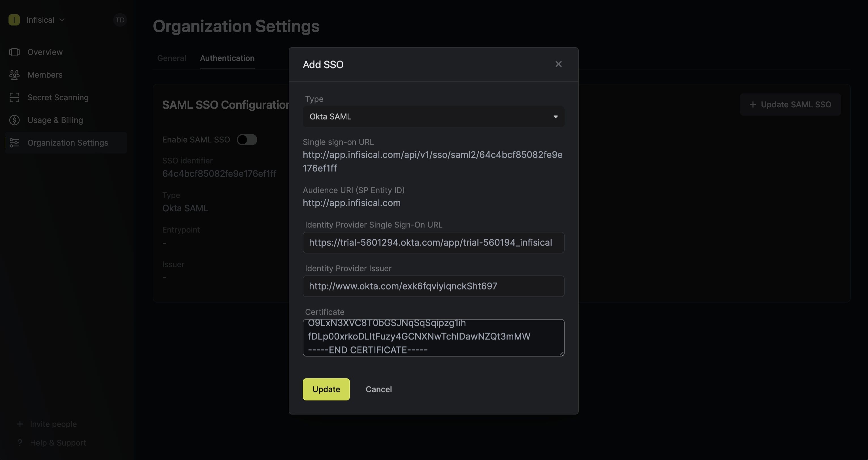Focus the Identity Provider Issuer field
This screenshot has height=460, width=868.
click(x=433, y=286)
